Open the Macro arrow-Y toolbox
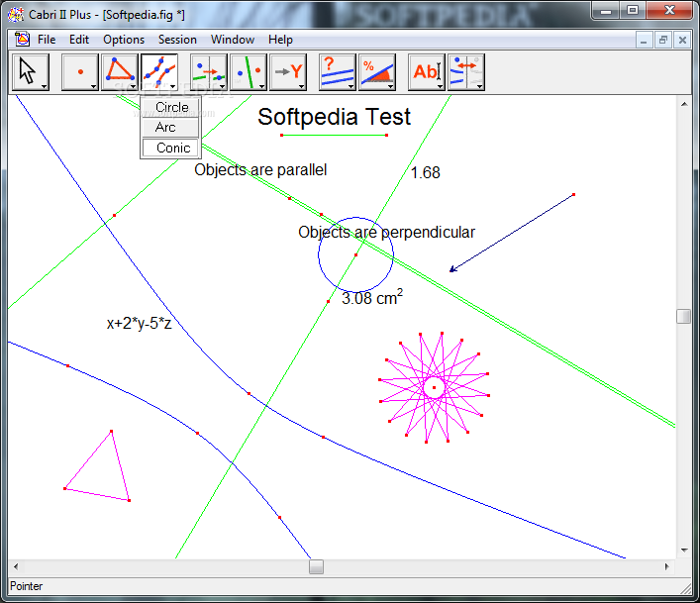This screenshot has width=700, height=603. [x=288, y=72]
